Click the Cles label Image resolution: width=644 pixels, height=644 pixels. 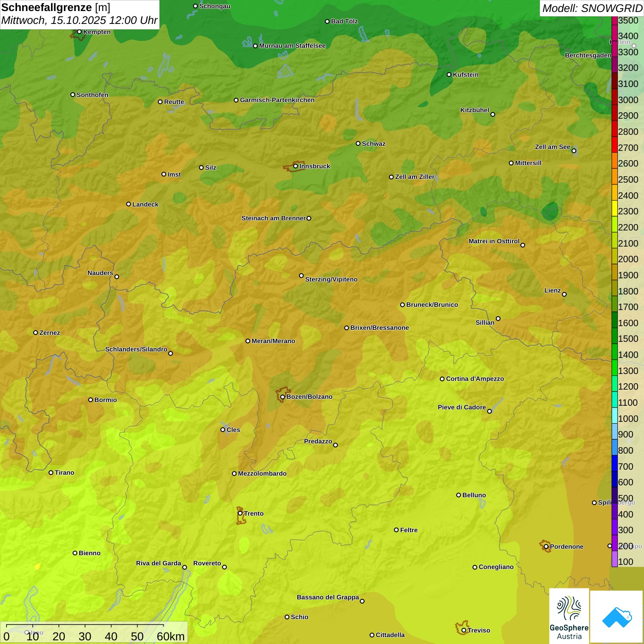pos(233,430)
